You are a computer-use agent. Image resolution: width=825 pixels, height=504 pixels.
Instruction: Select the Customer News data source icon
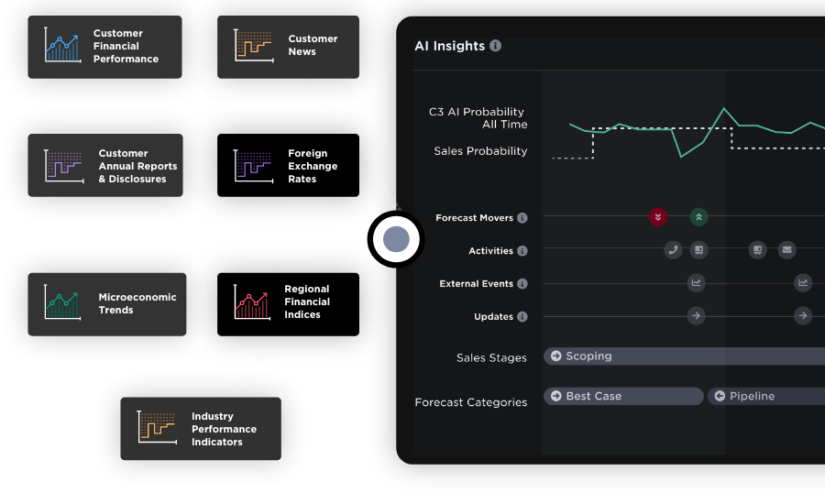tap(253, 45)
